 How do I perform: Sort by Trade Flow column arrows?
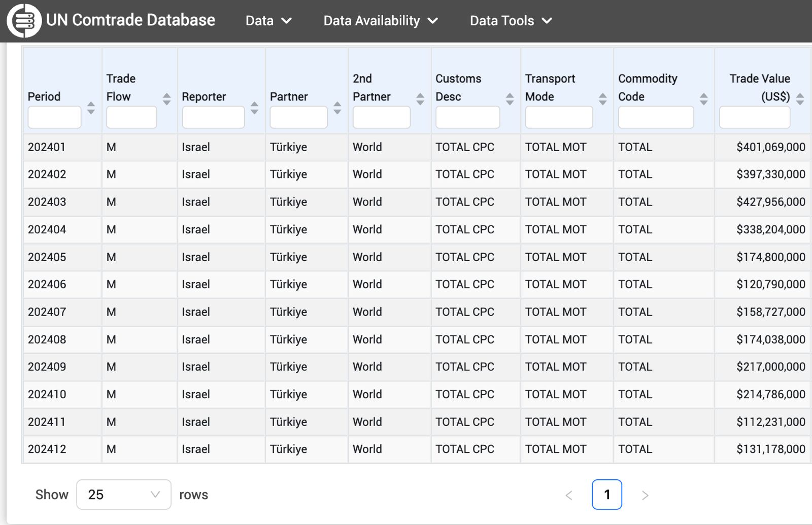[x=166, y=99]
